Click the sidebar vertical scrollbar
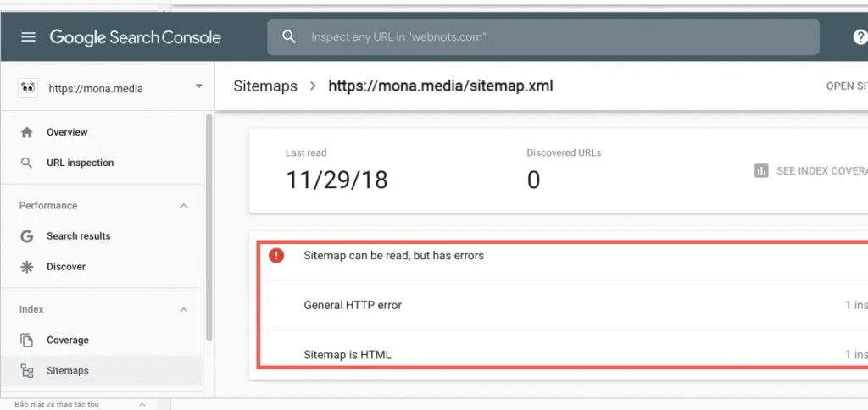868x410 pixels. [209, 229]
